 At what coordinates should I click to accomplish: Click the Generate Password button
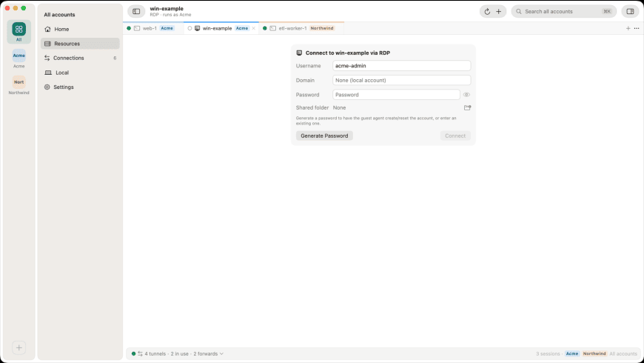(324, 136)
